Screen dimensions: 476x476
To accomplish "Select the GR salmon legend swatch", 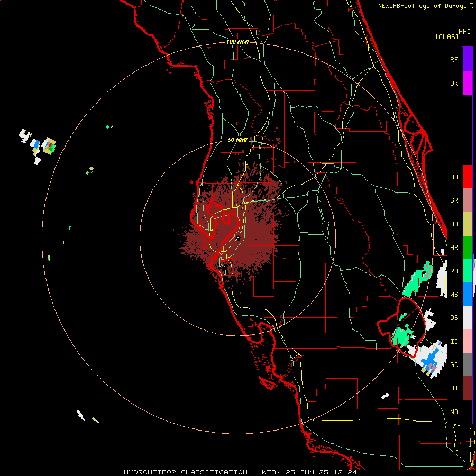I will click(x=467, y=200).
